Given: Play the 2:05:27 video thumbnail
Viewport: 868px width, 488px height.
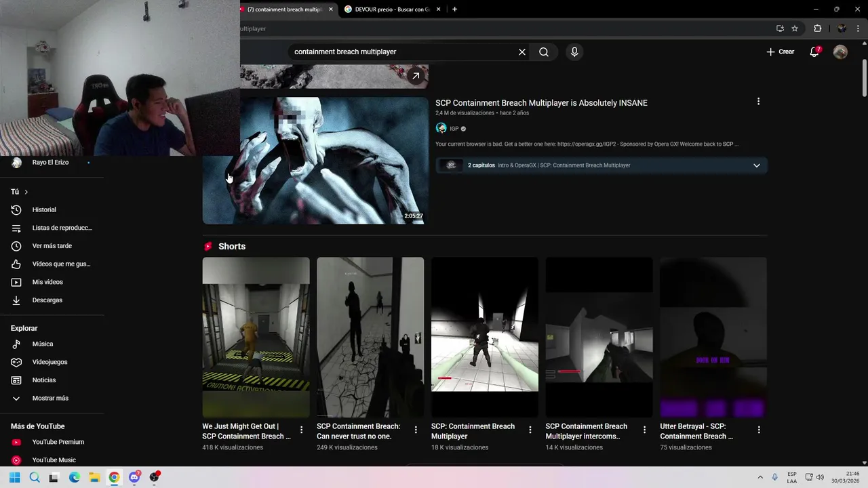Looking at the screenshot, I should tap(315, 161).
